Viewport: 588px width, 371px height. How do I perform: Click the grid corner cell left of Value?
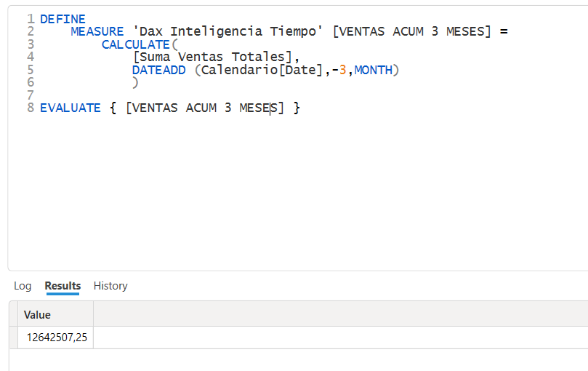point(14,314)
